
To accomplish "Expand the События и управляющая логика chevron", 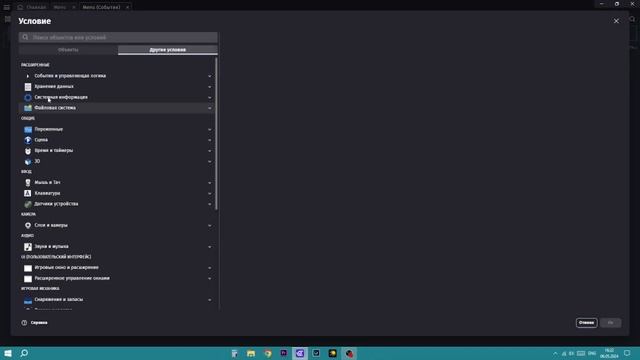I will click(210, 76).
